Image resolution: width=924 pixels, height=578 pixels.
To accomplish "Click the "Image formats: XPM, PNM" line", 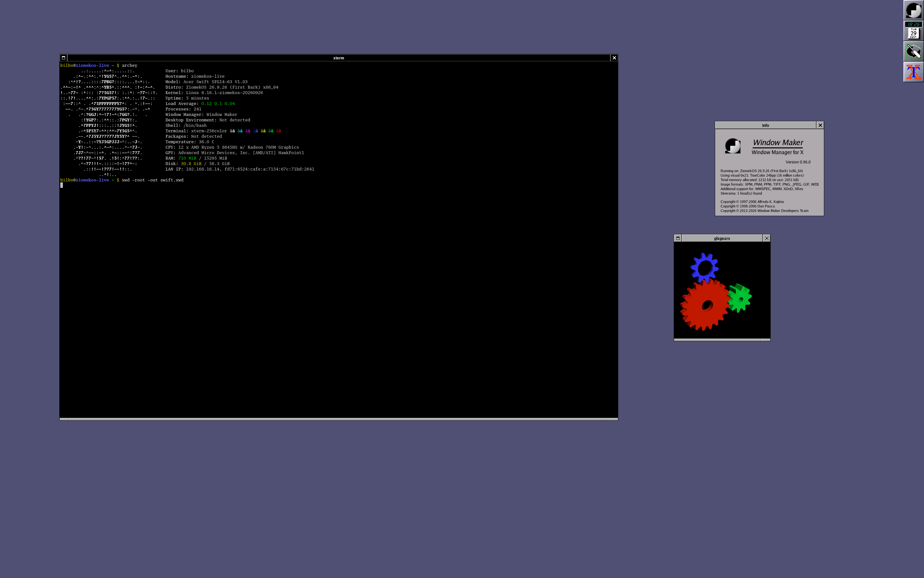I will click(x=769, y=184).
